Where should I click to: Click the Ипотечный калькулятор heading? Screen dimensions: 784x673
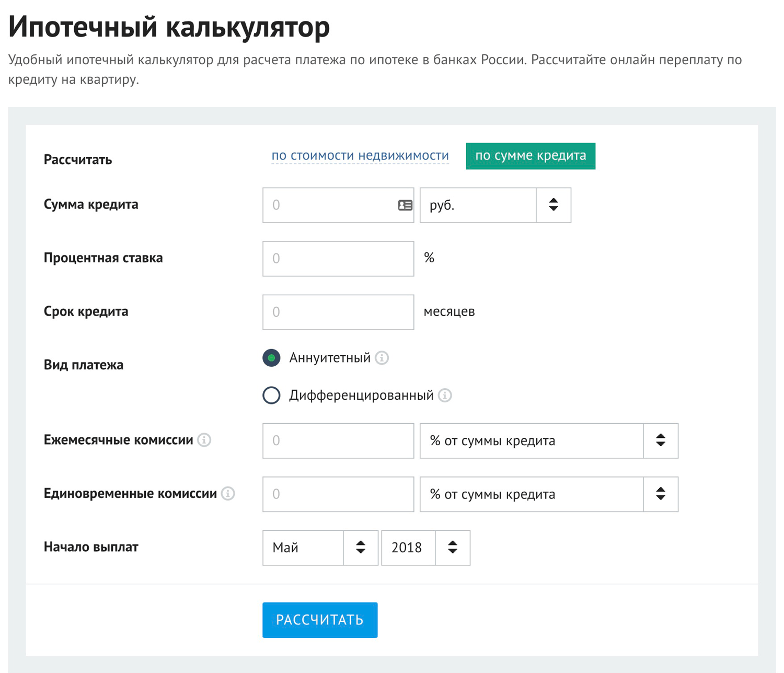pos(169,27)
